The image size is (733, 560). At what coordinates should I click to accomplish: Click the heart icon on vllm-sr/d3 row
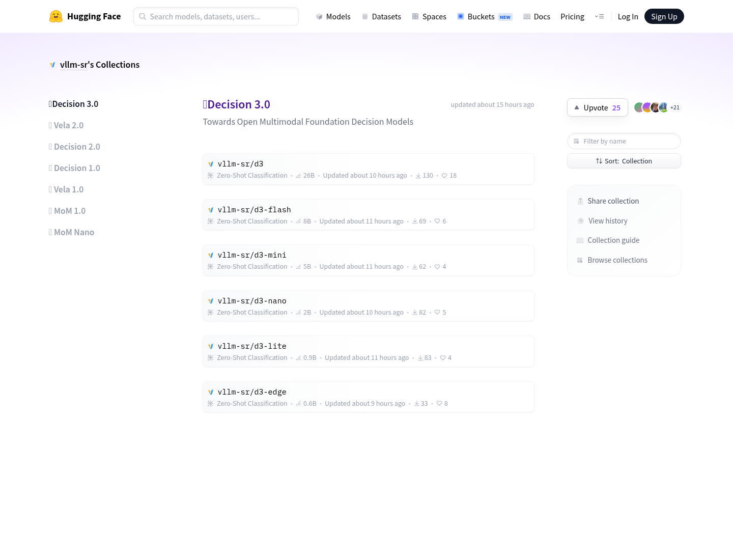click(x=444, y=176)
